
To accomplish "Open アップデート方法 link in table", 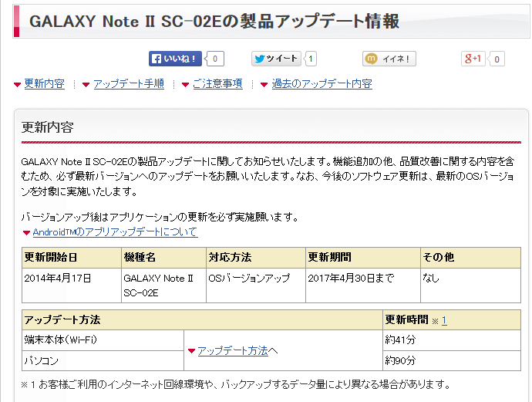I will click(x=233, y=350).
